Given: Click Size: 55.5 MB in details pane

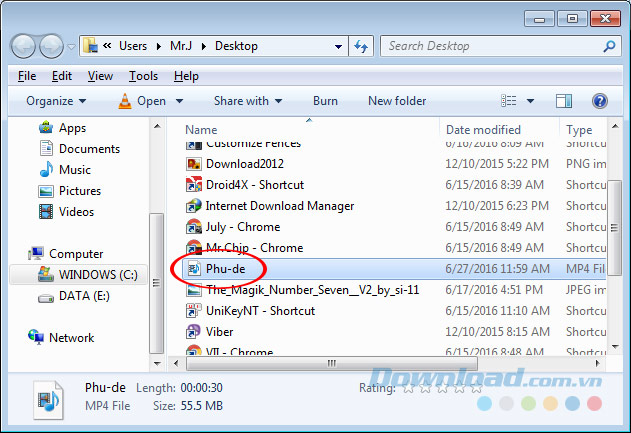Looking at the screenshot, I should pos(188,406).
